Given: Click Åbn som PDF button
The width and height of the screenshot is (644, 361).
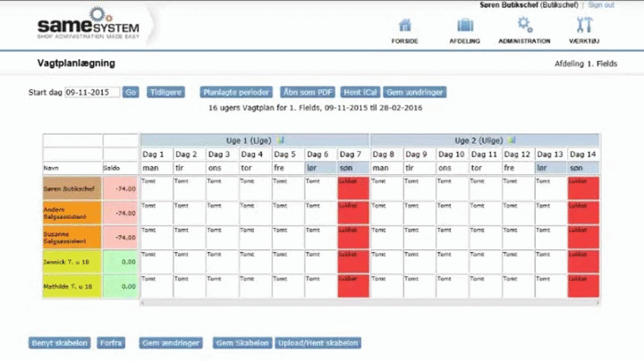Looking at the screenshot, I should tap(308, 92).
